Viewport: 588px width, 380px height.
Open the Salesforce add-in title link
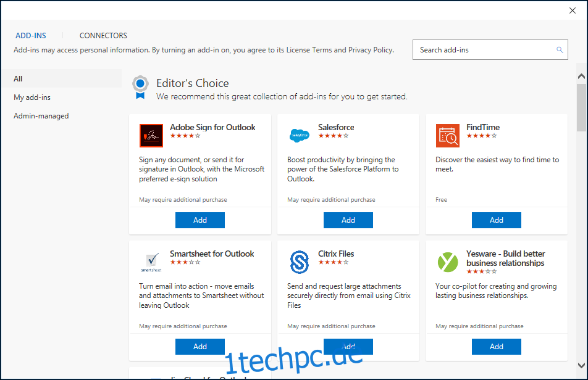click(336, 127)
